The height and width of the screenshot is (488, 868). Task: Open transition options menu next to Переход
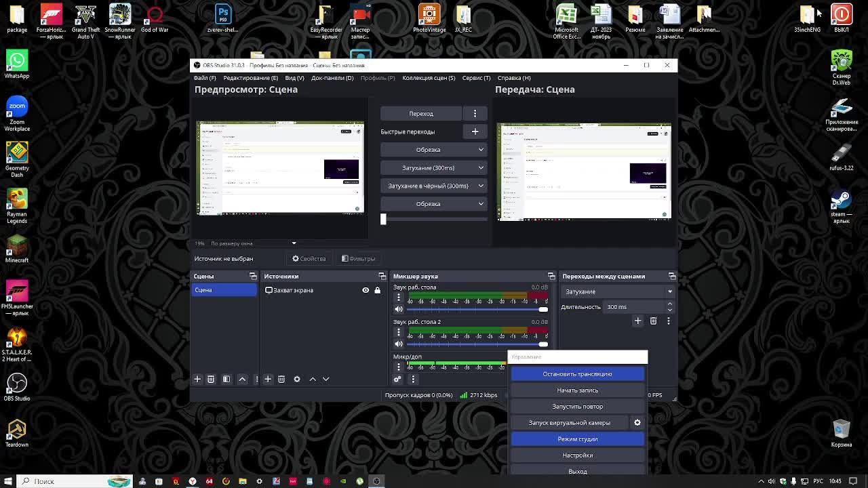pyautogui.click(x=475, y=113)
